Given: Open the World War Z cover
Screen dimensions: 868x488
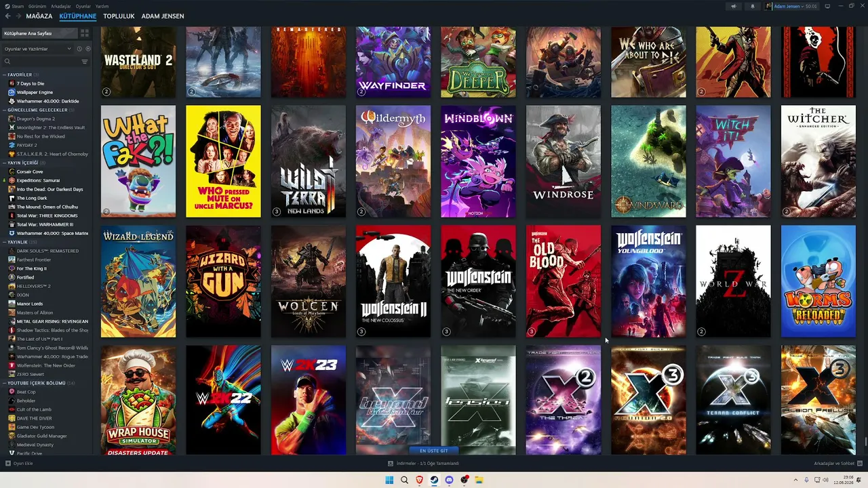Looking at the screenshot, I should [733, 281].
